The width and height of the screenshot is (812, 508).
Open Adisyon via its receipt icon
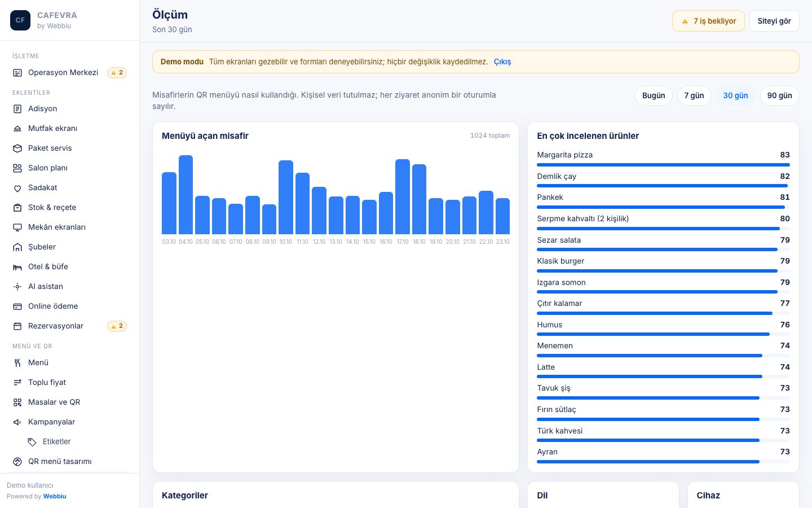click(17, 109)
